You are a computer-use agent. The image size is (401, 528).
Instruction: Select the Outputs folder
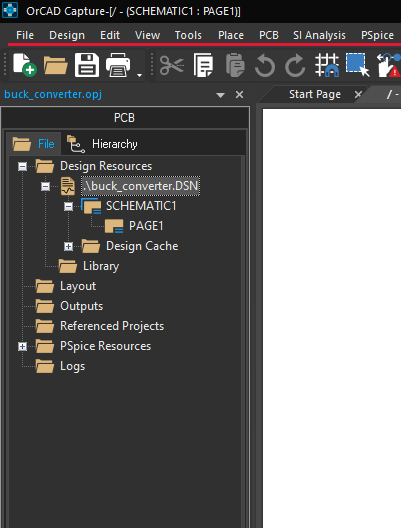coord(81,306)
